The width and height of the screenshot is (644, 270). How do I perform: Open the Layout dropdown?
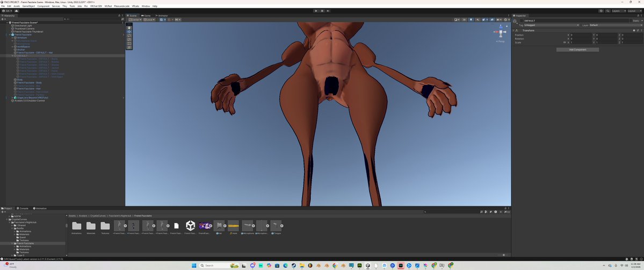tap(634, 11)
